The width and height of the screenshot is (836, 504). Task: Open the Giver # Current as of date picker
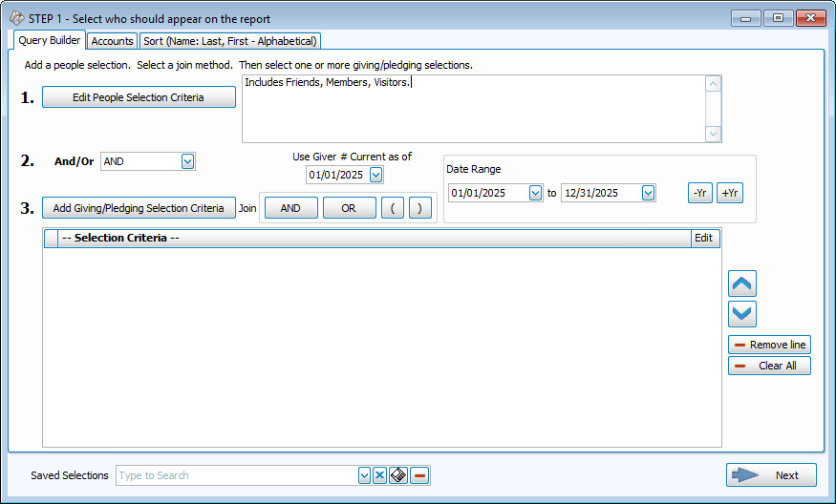[x=375, y=175]
